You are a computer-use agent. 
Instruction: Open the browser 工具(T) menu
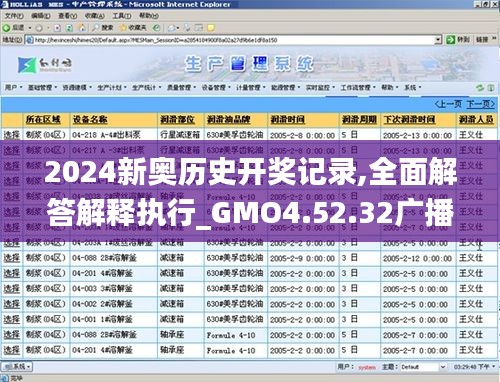pos(121,16)
